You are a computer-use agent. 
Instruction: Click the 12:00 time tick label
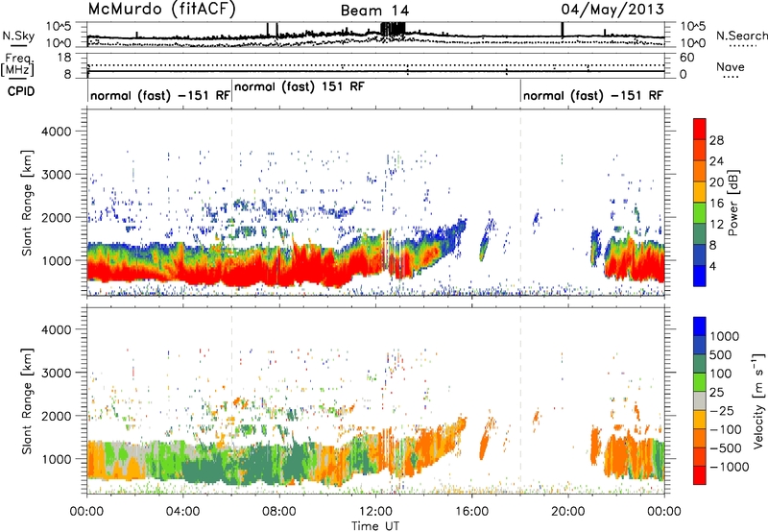[375, 512]
